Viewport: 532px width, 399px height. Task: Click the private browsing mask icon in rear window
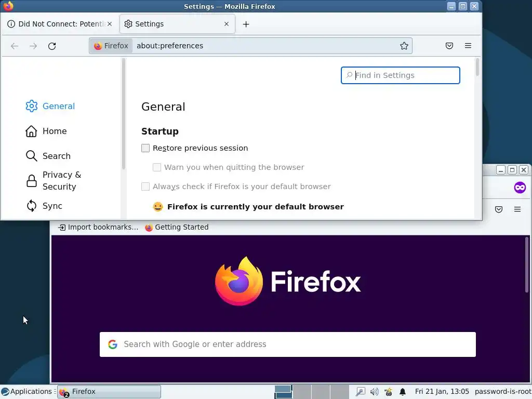520,187
